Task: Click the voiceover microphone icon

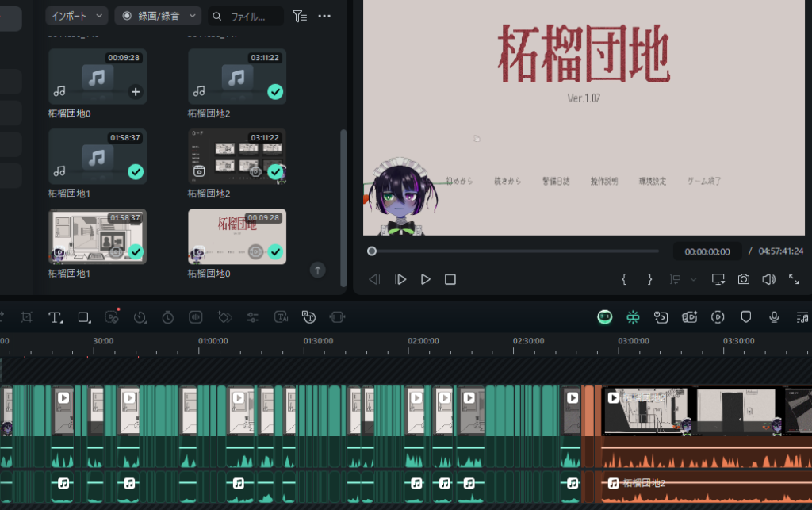Action: [774, 317]
